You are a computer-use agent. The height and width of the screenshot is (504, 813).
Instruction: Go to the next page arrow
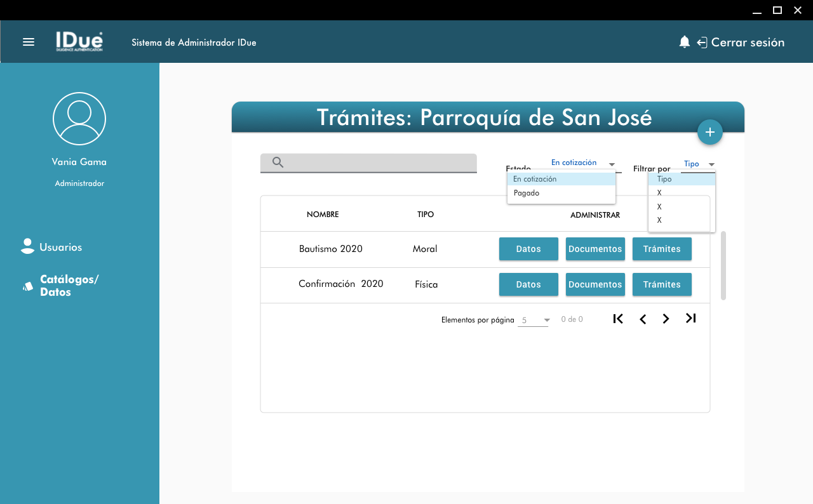(666, 319)
